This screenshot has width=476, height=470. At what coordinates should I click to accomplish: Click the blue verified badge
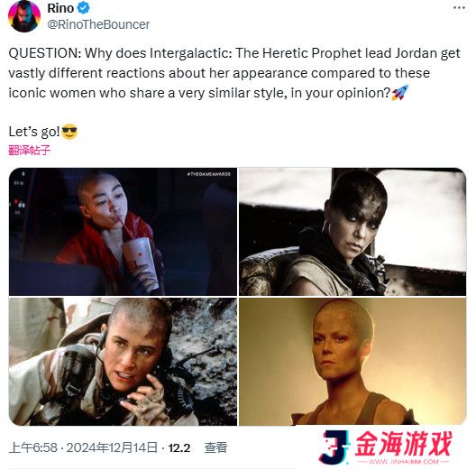[84, 8]
